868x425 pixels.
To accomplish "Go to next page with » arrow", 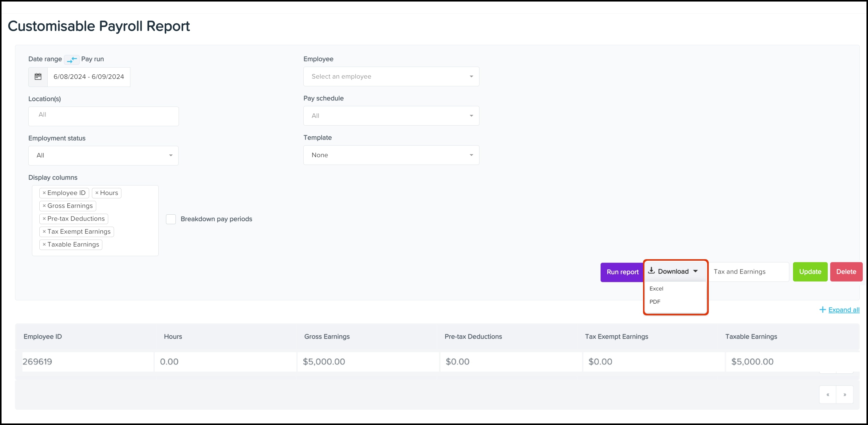I will point(845,395).
